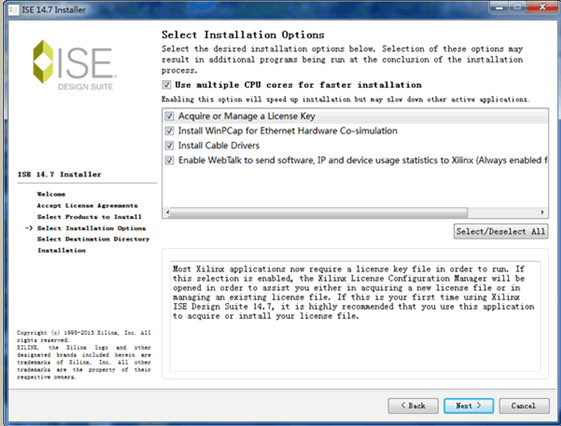Click 'Select Products to Install' step text
561x426 pixels.
tap(89, 217)
